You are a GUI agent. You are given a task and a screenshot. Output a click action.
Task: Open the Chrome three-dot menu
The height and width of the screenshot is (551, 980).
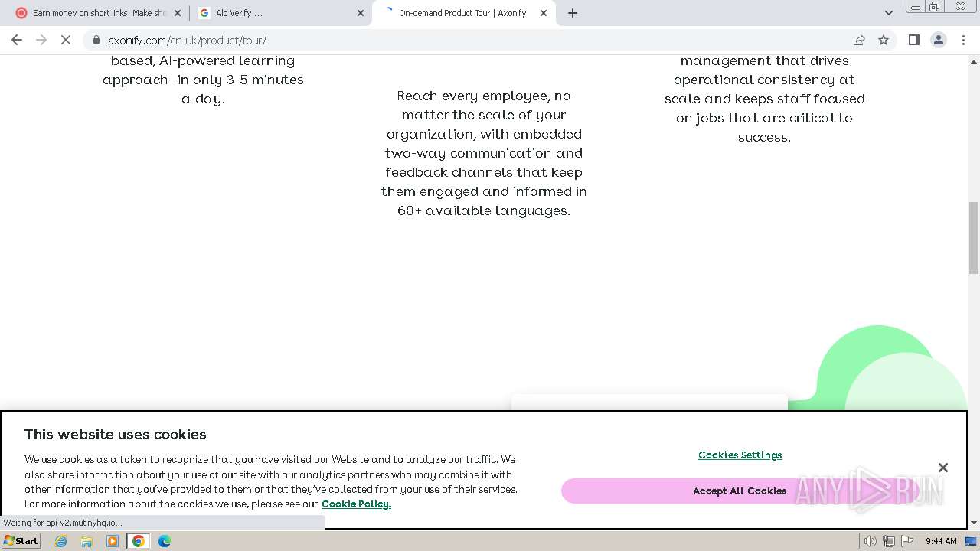click(963, 40)
